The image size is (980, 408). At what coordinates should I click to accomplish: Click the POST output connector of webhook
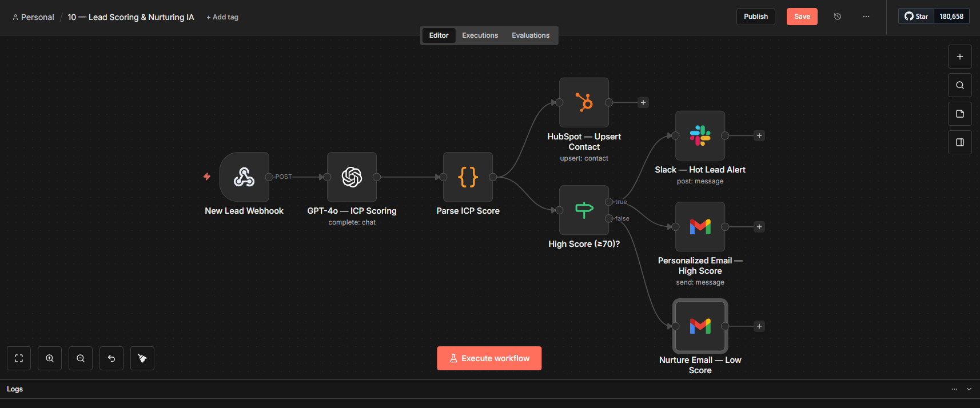pyautogui.click(x=269, y=177)
